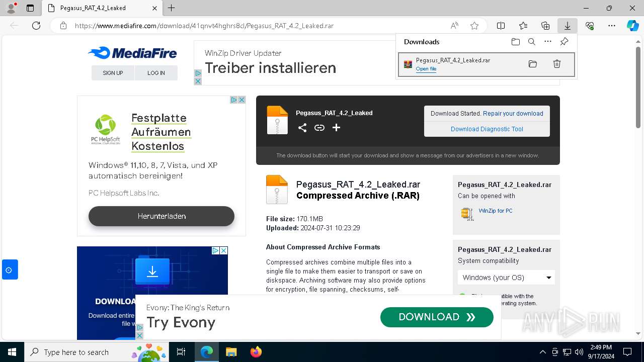Open Browser essentials icon
Viewport: 644px width, 362px height.
(x=590, y=26)
